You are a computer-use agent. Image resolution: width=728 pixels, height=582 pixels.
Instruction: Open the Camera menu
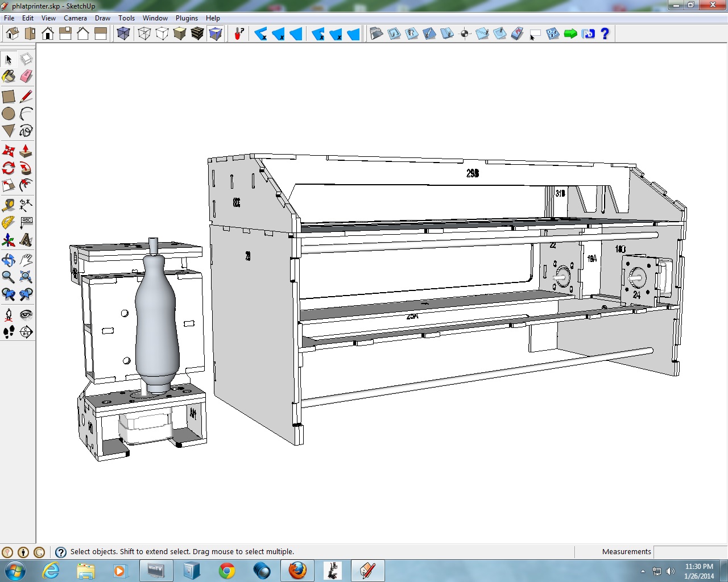(75, 18)
